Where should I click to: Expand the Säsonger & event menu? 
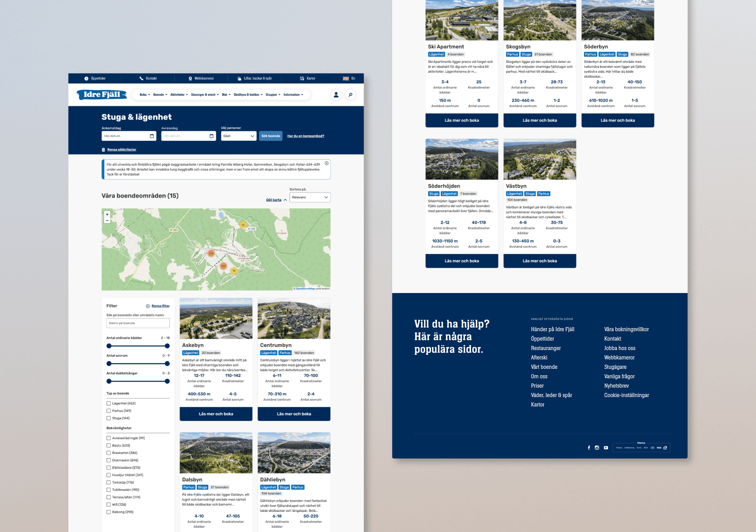click(x=205, y=95)
